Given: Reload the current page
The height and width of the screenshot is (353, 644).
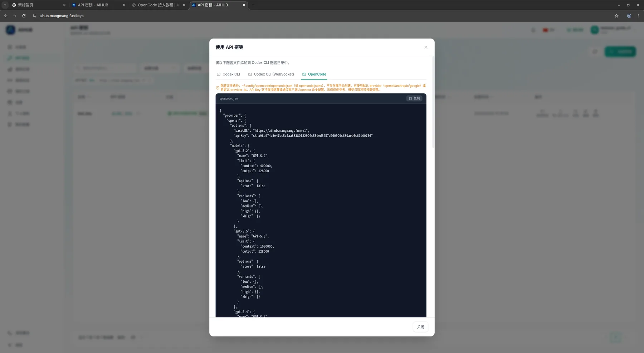Looking at the screenshot, I should [x=24, y=16].
